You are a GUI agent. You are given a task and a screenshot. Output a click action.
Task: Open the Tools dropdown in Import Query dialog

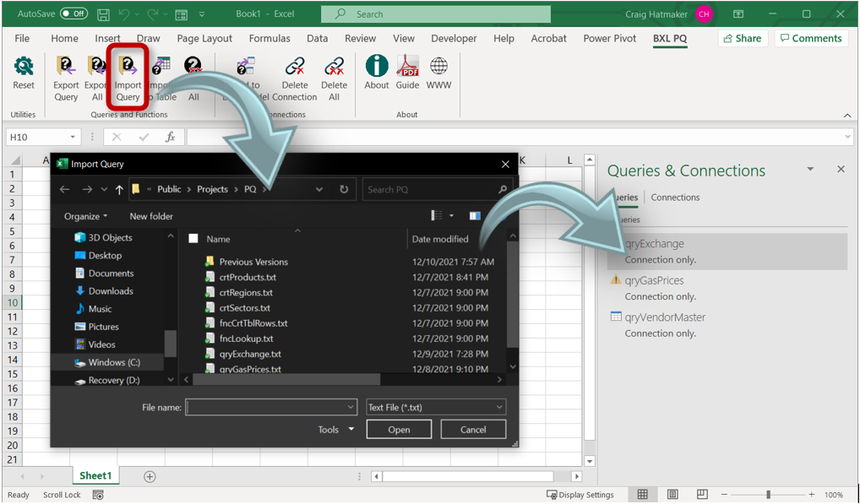(335, 429)
